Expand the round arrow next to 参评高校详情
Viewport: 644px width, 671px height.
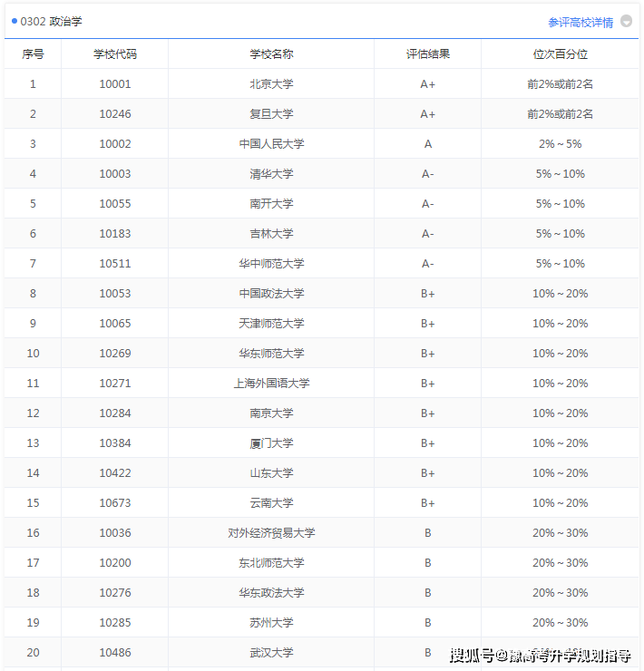[626, 21]
